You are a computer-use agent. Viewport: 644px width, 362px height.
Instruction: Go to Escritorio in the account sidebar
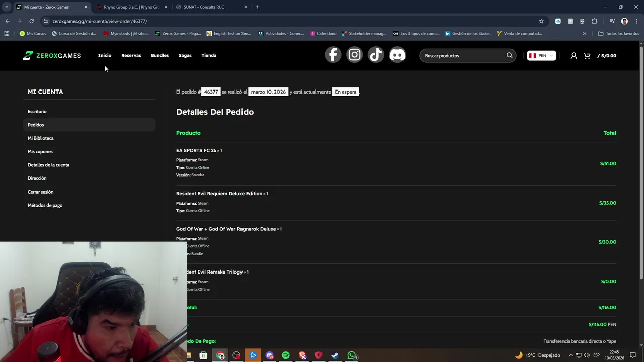89,111
